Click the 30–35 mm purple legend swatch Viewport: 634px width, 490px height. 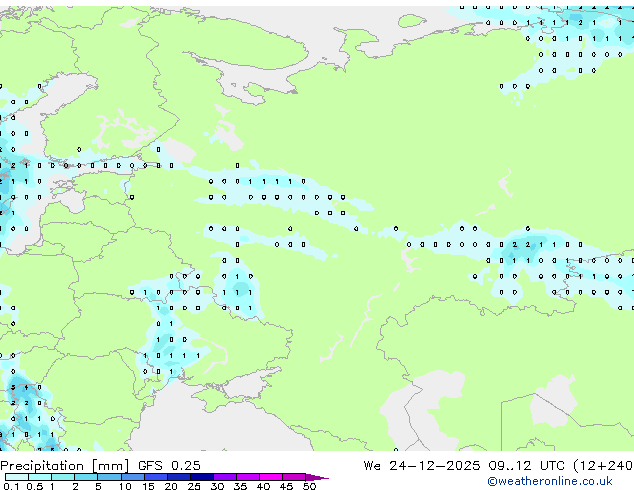224,477
